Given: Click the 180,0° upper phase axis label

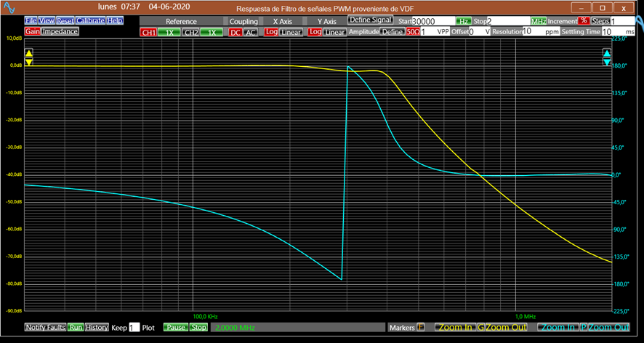Looking at the screenshot, I should [620, 65].
